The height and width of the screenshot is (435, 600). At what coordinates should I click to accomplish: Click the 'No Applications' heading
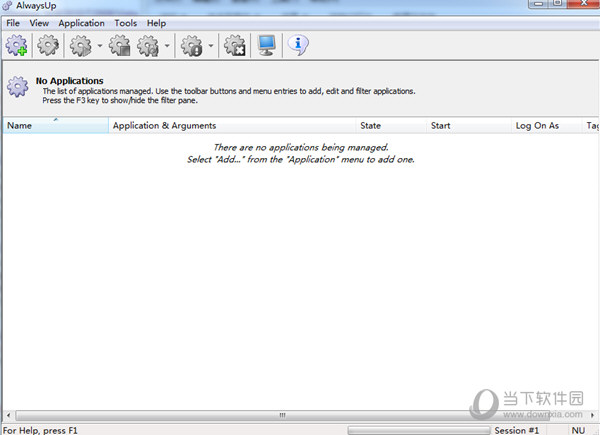(70, 81)
